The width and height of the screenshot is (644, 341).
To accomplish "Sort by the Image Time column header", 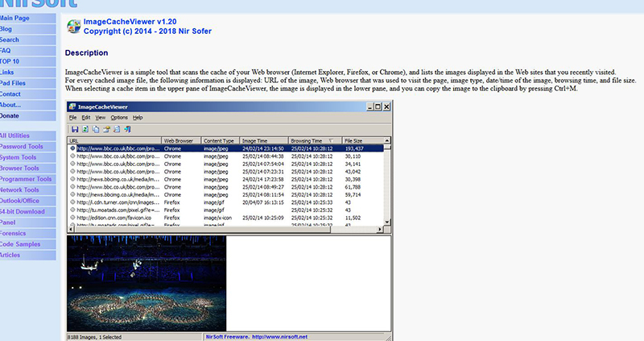I will pos(264,141).
